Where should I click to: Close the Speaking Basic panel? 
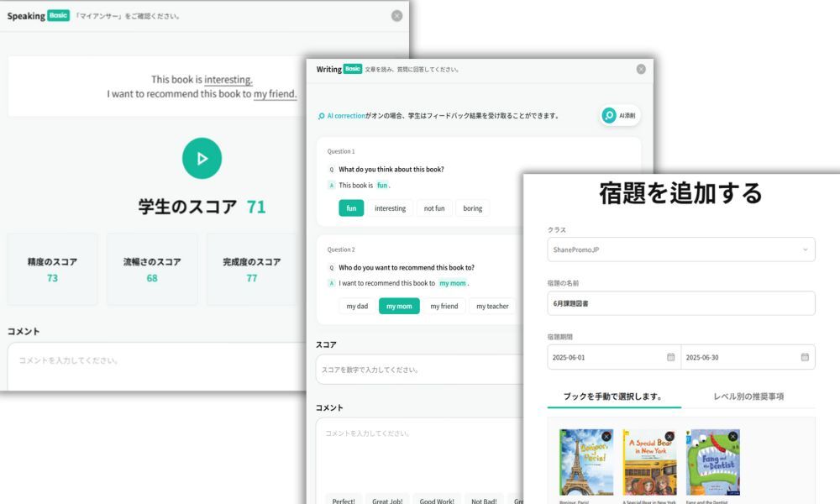(x=396, y=16)
